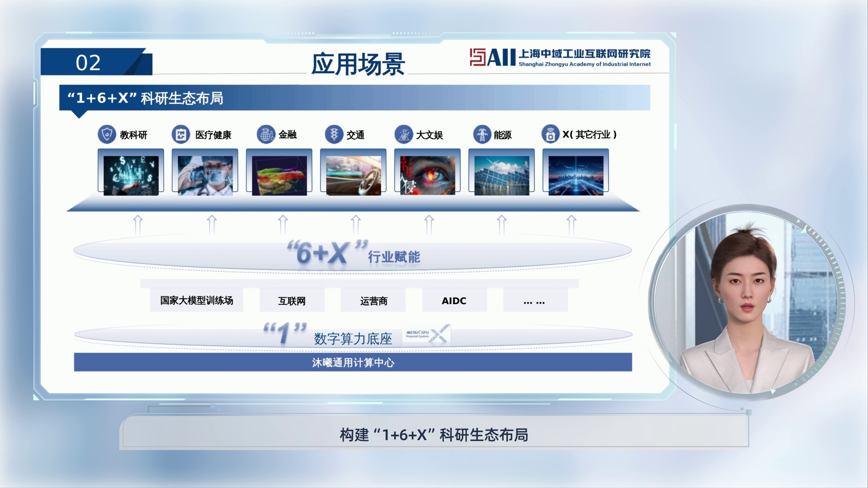Select the 互联网 box
This screenshot has width=868, height=488.
(x=292, y=300)
